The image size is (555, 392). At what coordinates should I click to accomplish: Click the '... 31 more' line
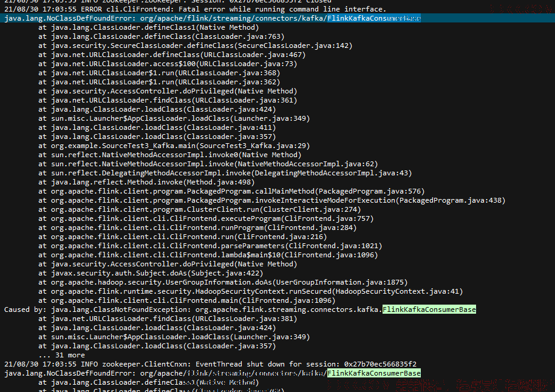(x=61, y=355)
